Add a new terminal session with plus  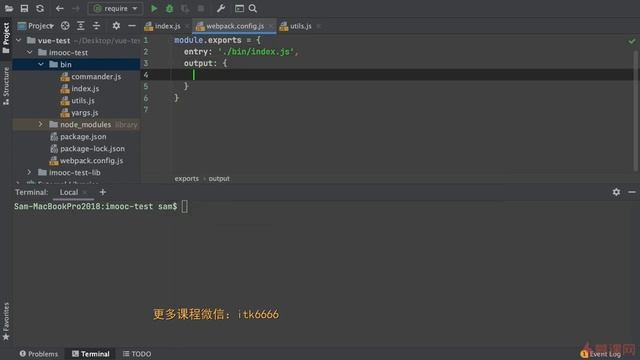pyautogui.click(x=103, y=192)
